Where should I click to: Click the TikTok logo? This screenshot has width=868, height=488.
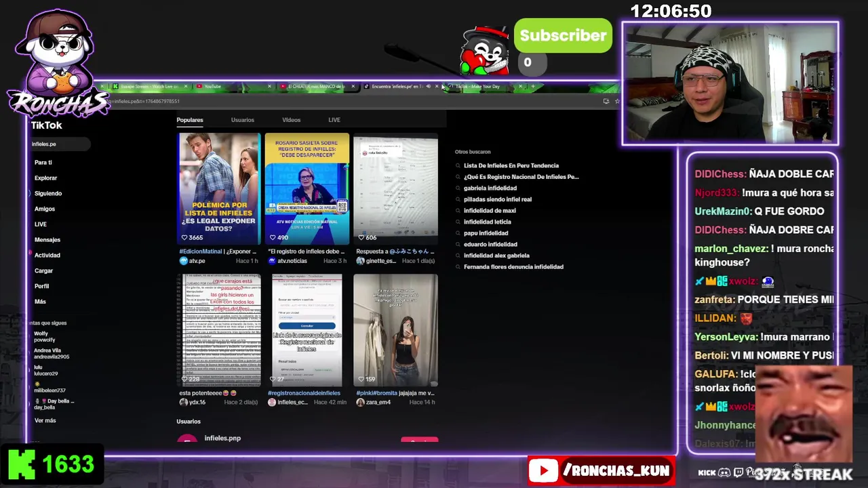46,125
